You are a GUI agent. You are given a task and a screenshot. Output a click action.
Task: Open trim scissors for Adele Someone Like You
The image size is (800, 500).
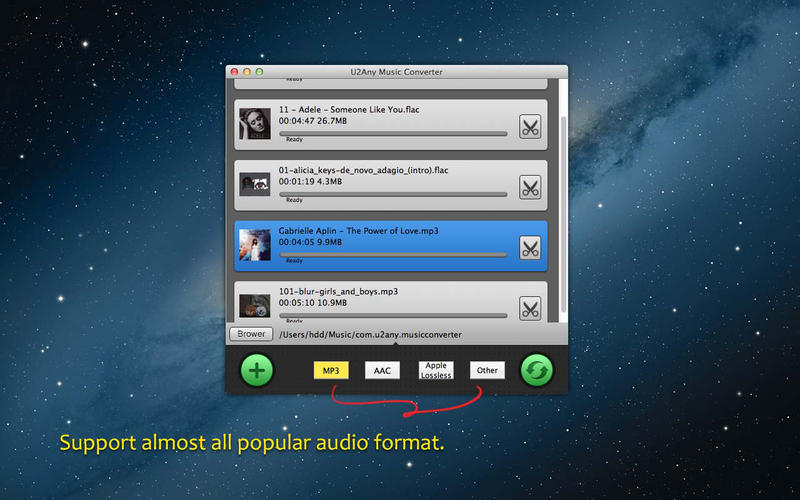[x=530, y=127]
